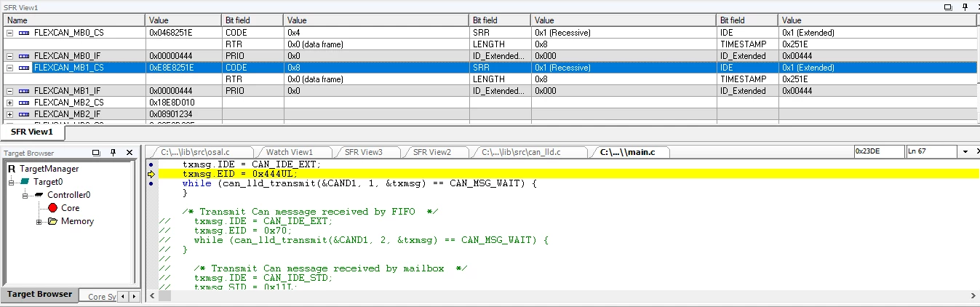
Task: Click the Target0 teal icon
Action: (25, 182)
